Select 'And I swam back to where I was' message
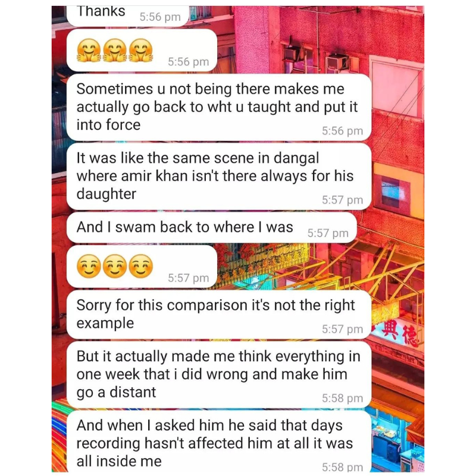 pyautogui.click(x=212, y=228)
